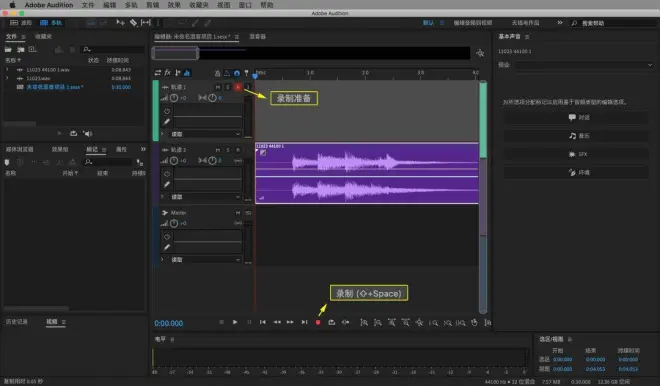Show the Sends section for tracks
The width and height of the screenshot is (660, 386).
177,73
